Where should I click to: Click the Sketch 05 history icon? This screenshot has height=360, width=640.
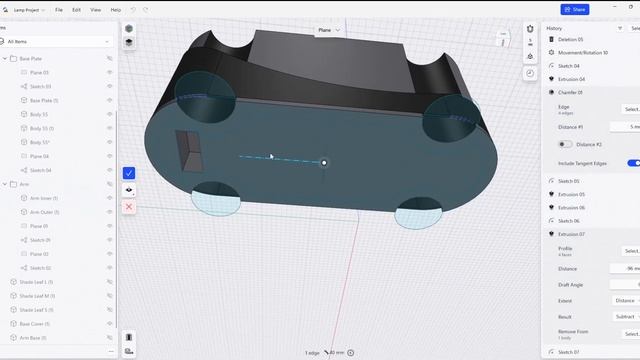pos(551,181)
